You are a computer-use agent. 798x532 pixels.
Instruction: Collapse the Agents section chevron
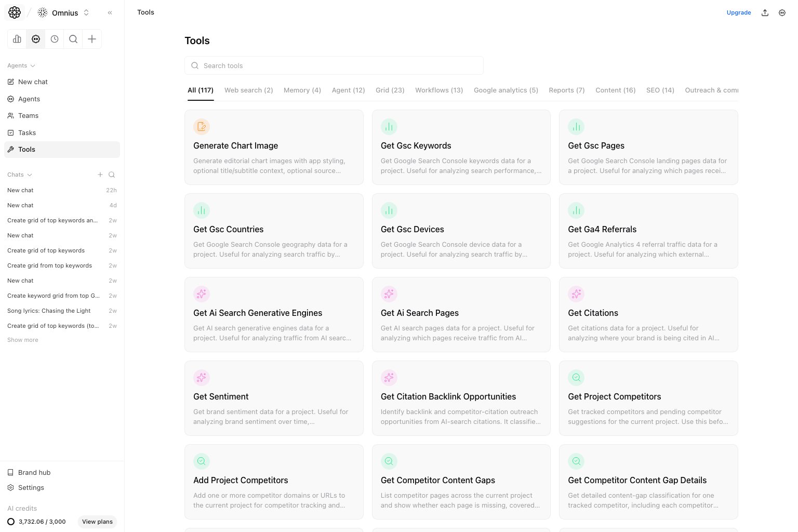coord(33,66)
